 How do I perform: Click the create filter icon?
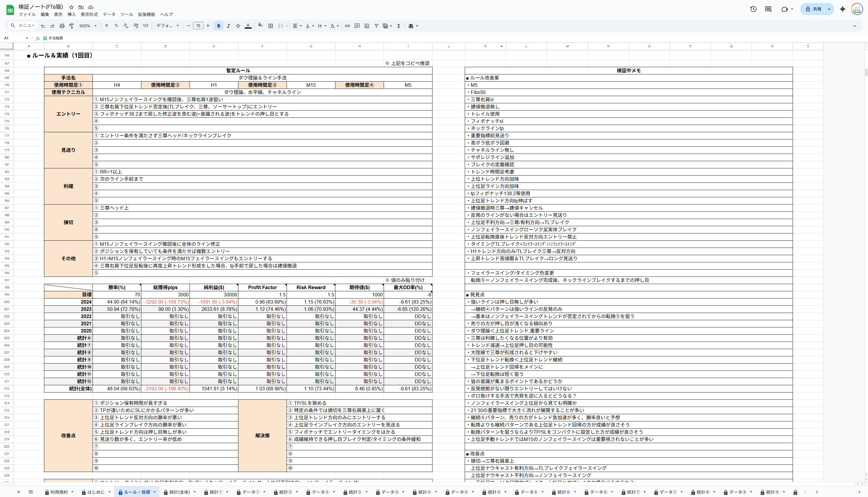[x=376, y=26]
